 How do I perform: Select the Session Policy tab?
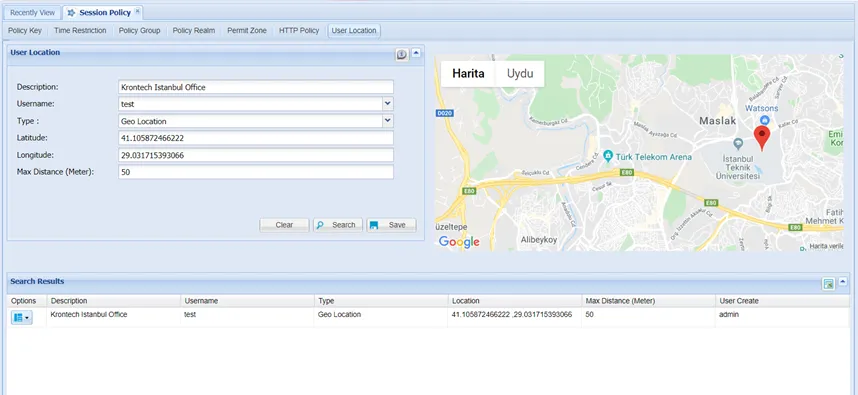104,13
